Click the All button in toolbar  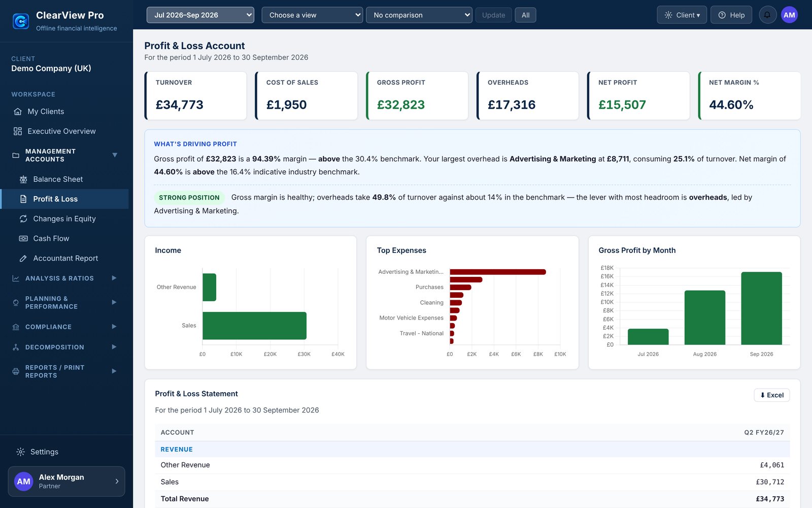[525, 15]
